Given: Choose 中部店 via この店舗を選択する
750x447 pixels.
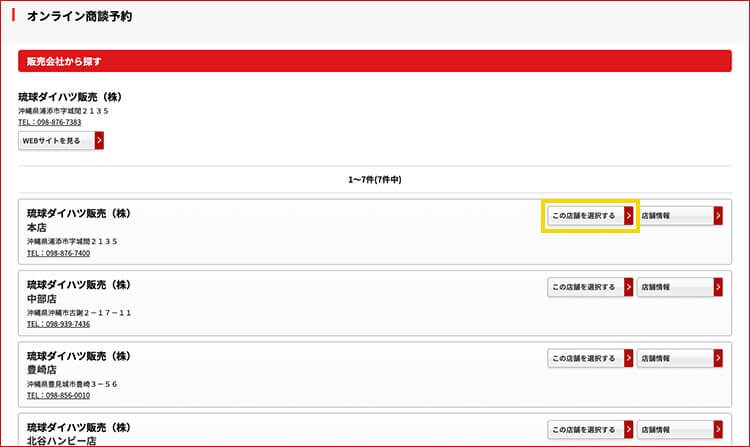Looking at the screenshot, I should click(590, 287).
